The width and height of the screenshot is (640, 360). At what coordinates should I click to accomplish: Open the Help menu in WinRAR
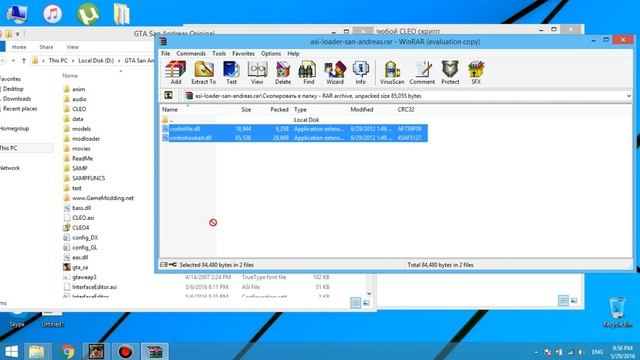293,53
